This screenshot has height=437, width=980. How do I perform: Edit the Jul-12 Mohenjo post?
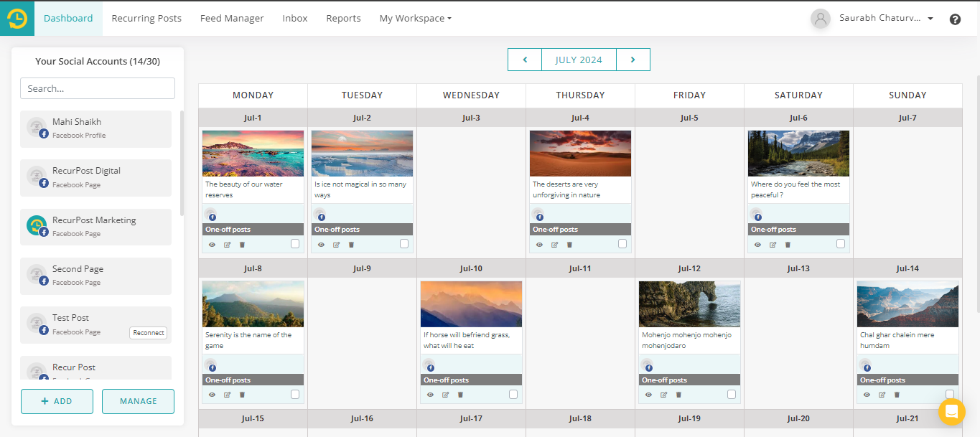[x=663, y=395]
